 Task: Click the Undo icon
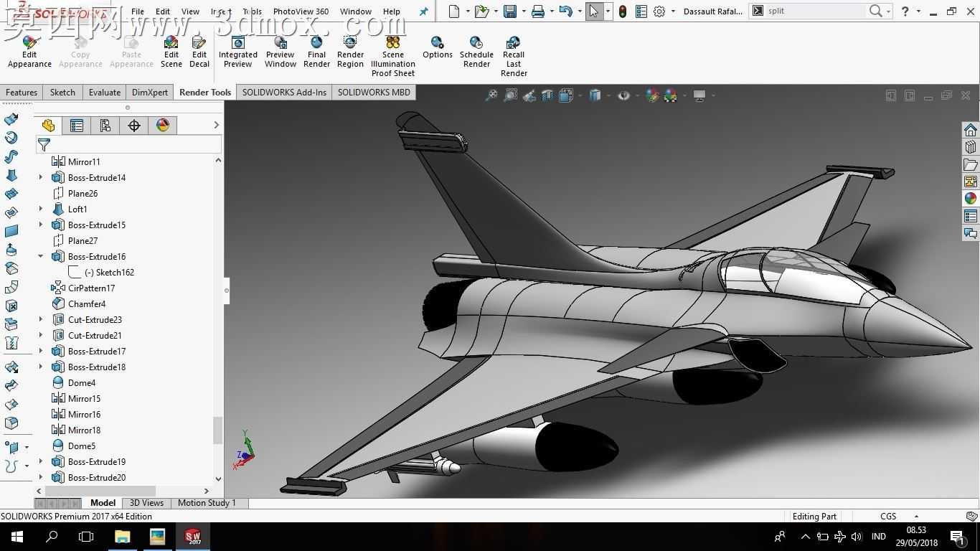pyautogui.click(x=565, y=11)
